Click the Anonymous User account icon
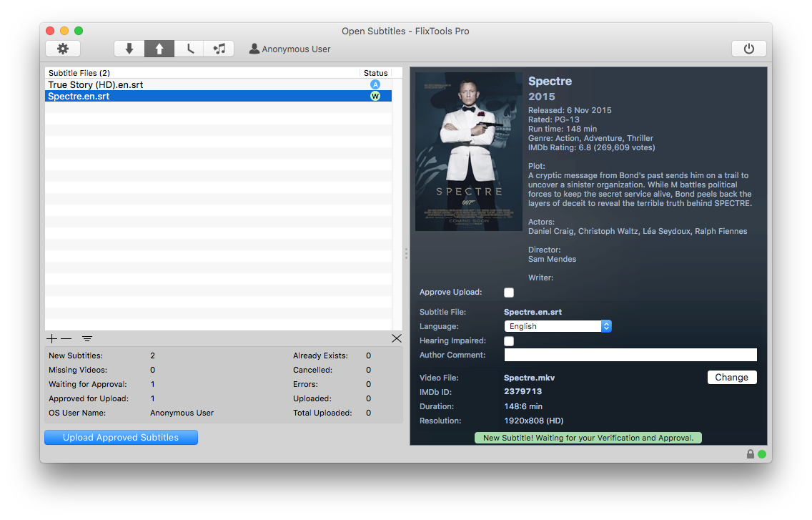The width and height of the screenshot is (812, 520). pos(254,49)
